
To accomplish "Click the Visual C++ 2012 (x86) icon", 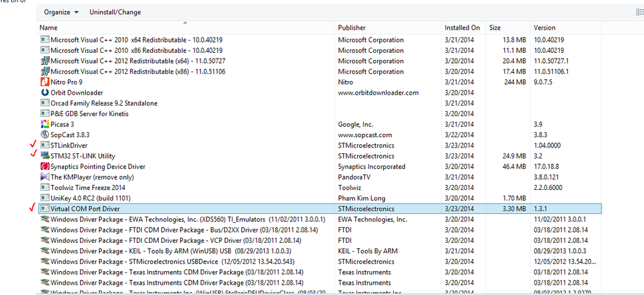I will tap(44, 71).
